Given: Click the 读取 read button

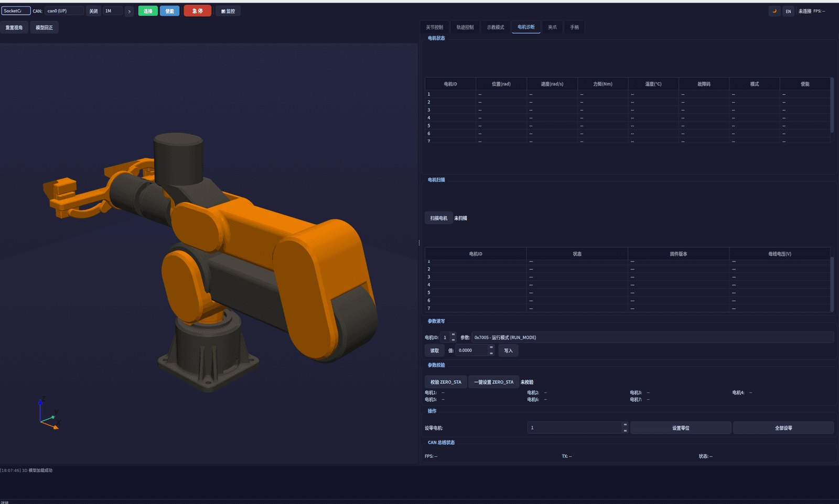Looking at the screenshot, I should coord(435,350).
